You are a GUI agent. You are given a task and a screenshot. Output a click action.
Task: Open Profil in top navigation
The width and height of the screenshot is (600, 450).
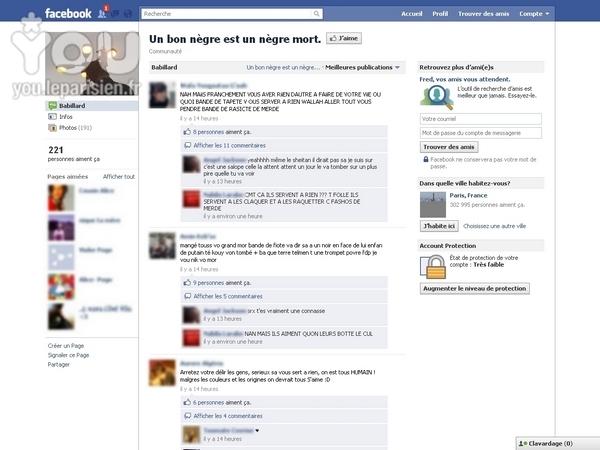pyautogui.click(x=440, y=14)
